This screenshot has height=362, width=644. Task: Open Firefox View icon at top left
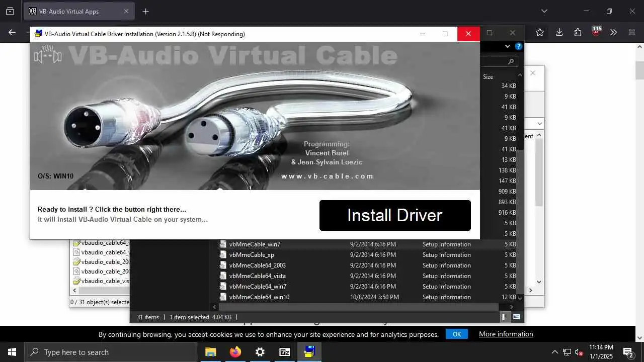pos(10,11)
